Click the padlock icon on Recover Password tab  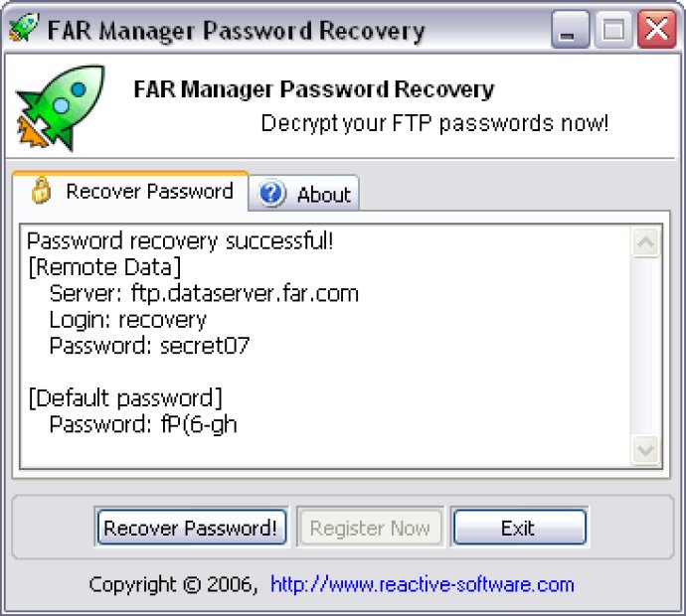pyautogui.click(x=42, y=191)
